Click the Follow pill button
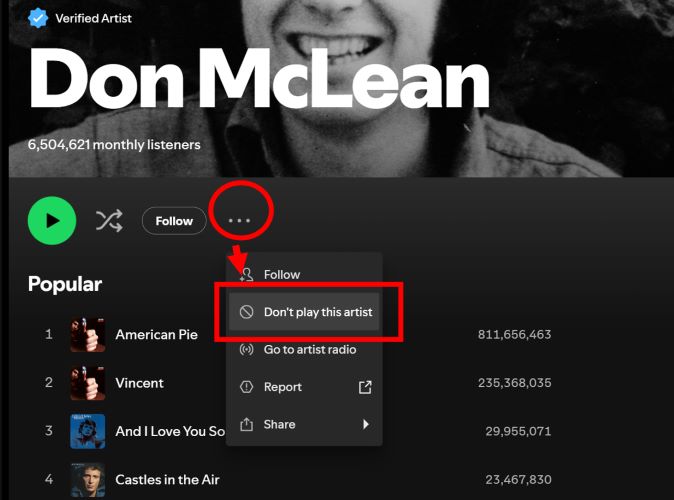The image size is (674, 500). pyautogui.click(x=174, y=221)
